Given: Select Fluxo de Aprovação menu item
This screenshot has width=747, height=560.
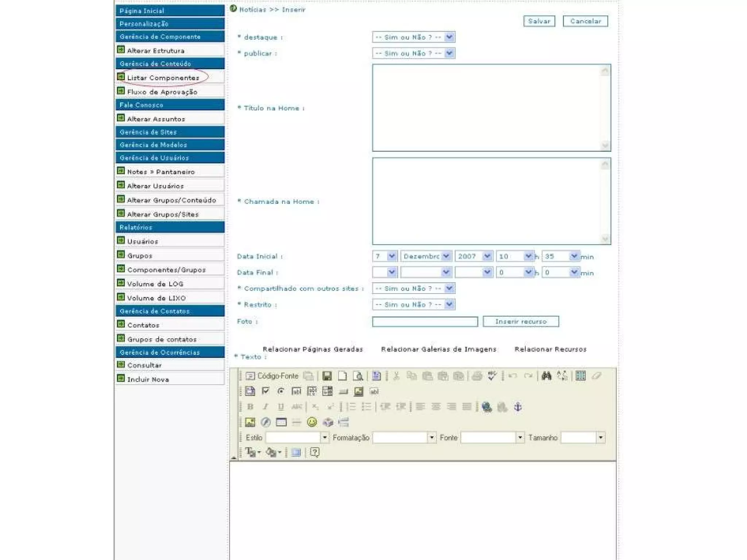Looking at the screenshot, I should pyautogui.click(x=162, y=92).
